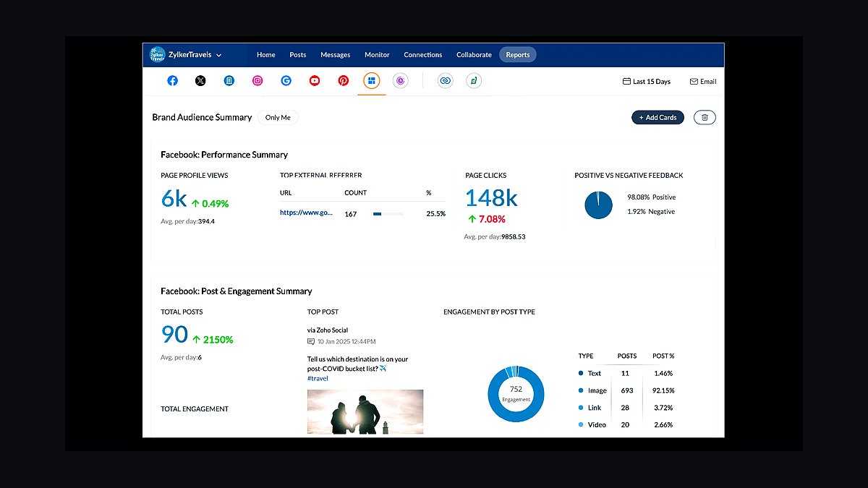Screen dimensions: 868x488
Task: Click the feedback pie chart
Action: click(x=599, y=205)
